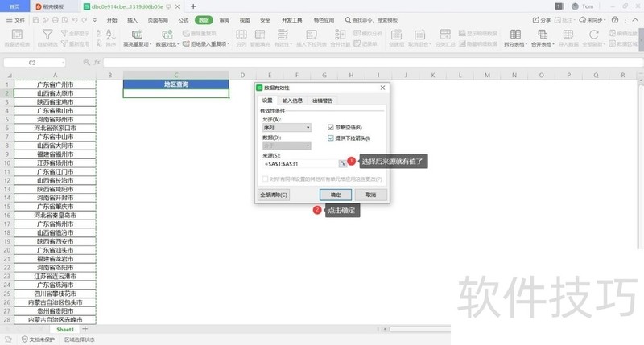Open the 开始 ribbon tab
Viewport: 644px width, 345px height.
(x=112, y=19)
